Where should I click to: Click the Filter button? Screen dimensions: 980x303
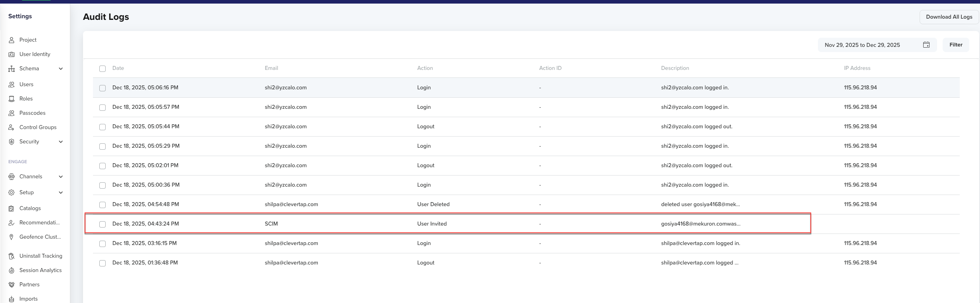(x=956, y=45)
